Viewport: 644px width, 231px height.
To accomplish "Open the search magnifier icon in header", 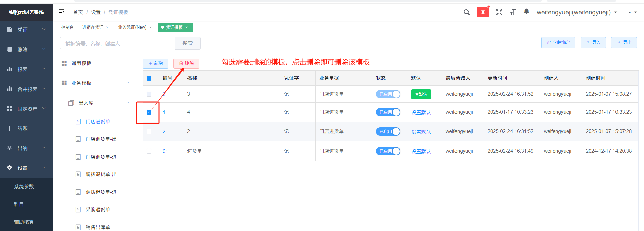I will (467, 12).
